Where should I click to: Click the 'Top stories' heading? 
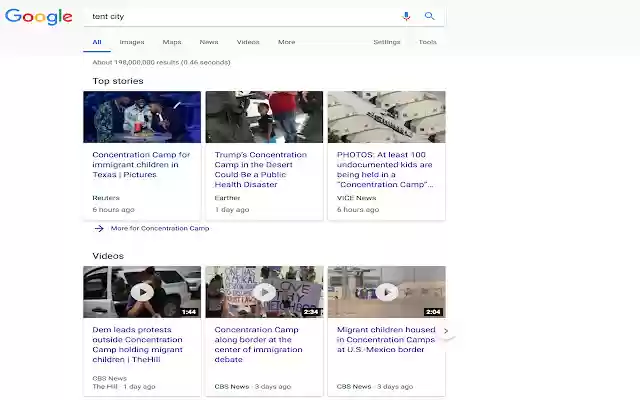[118, 81]
